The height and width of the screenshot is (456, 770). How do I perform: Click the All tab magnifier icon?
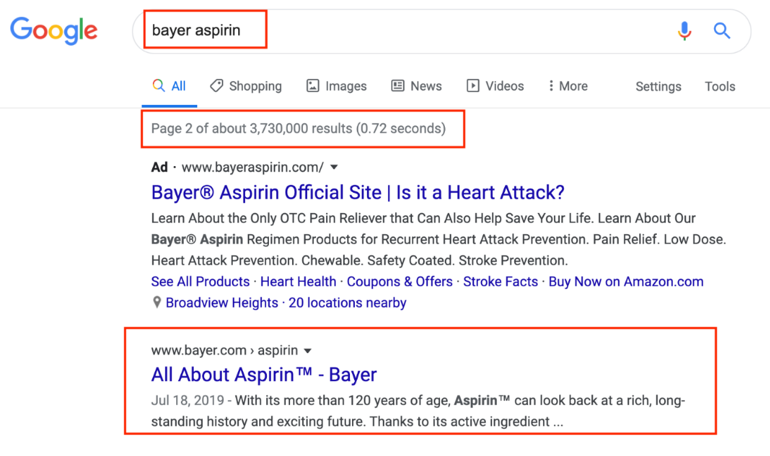(159, 86)
